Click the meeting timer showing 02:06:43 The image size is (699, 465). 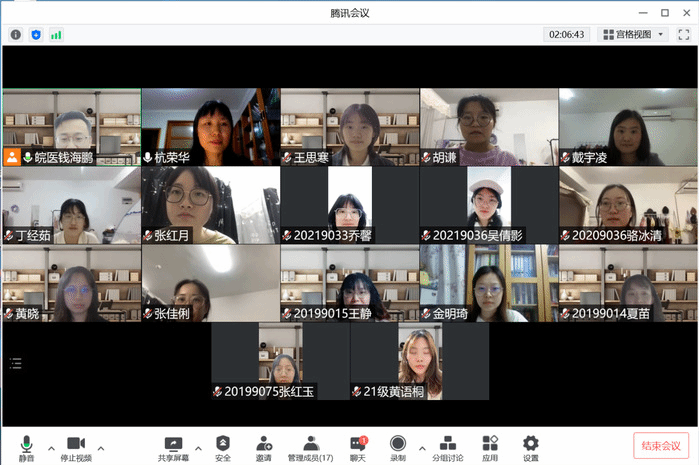566,34
